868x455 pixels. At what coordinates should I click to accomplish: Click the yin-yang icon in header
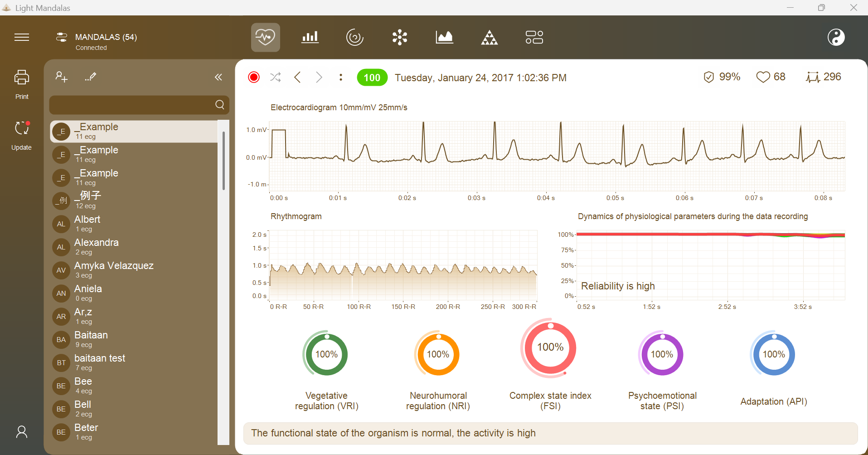coord(836,37)
